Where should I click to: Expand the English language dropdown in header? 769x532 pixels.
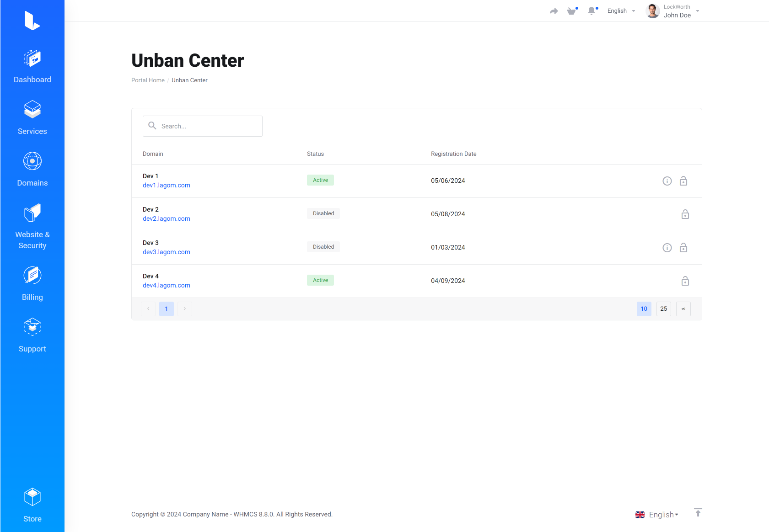(621, 11)
